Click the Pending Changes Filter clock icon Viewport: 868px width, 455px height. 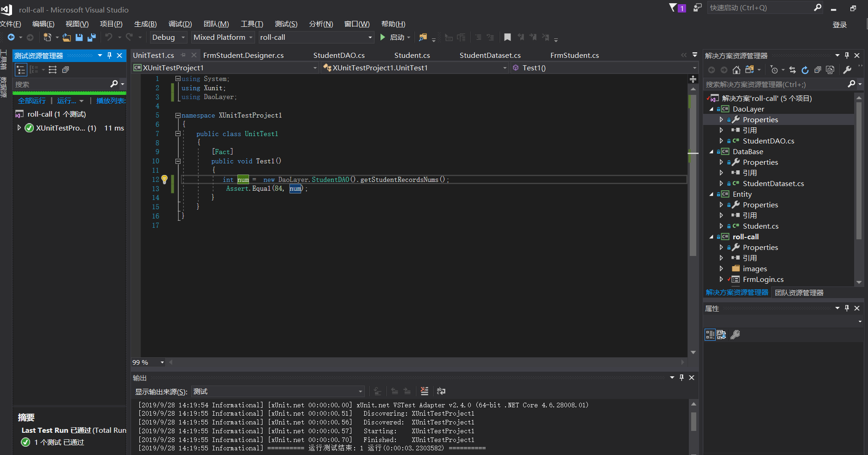pos(774,70)
